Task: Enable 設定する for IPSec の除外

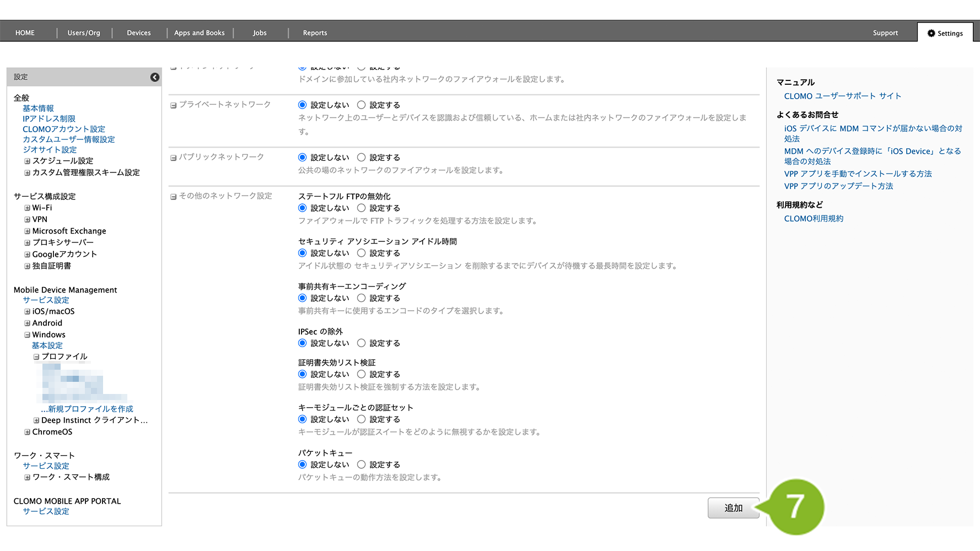Action: 362,343
